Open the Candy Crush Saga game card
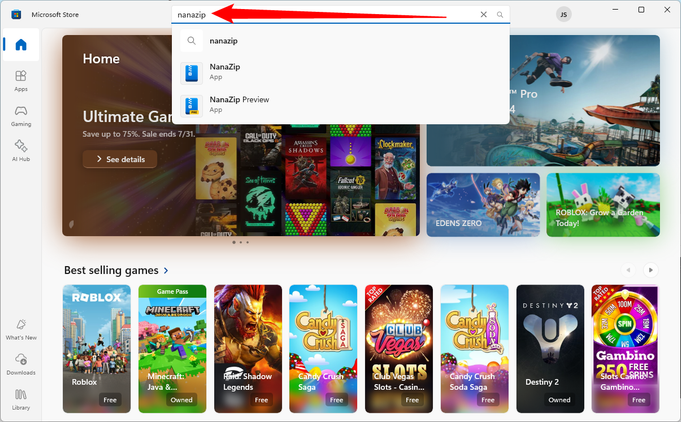Viewport: 681px width, 422px height. 323,349
